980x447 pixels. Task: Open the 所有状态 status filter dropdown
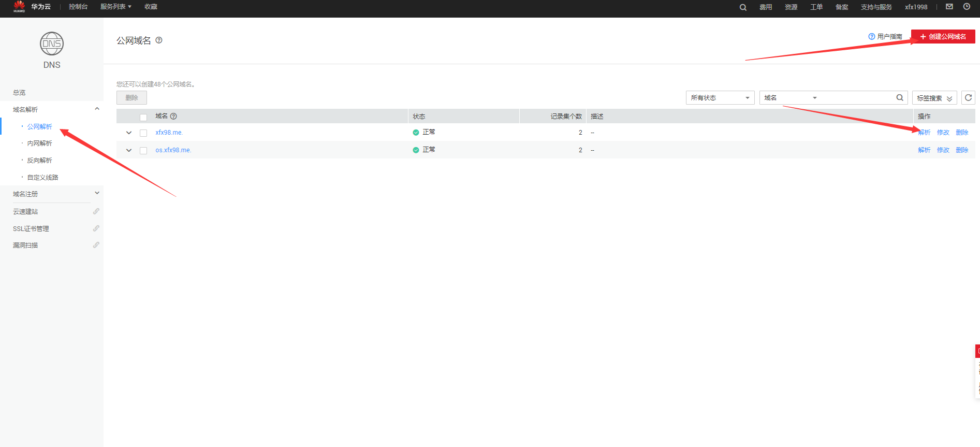(x=720, y=97)
